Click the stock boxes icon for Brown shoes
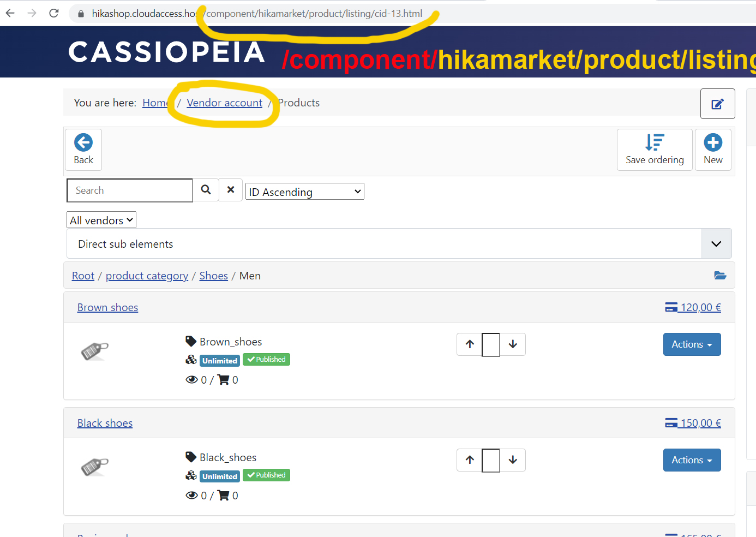Viewport: 756px width, 537px height. (x=191, y=360)
